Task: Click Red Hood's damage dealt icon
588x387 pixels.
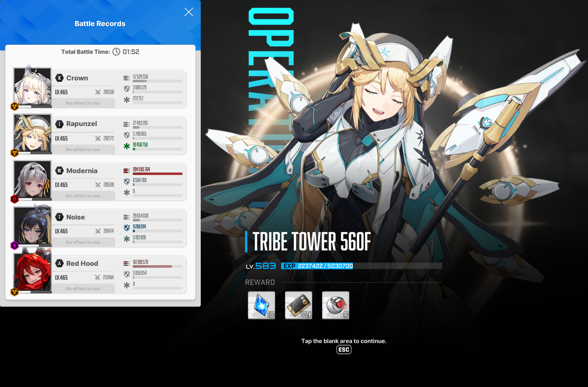Action: coord(127,263)
